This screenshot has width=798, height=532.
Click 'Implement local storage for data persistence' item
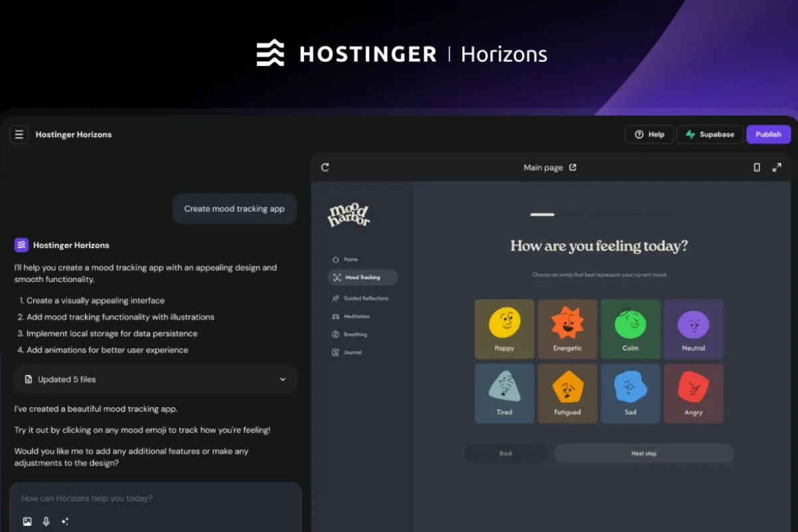tap(112, 333)
